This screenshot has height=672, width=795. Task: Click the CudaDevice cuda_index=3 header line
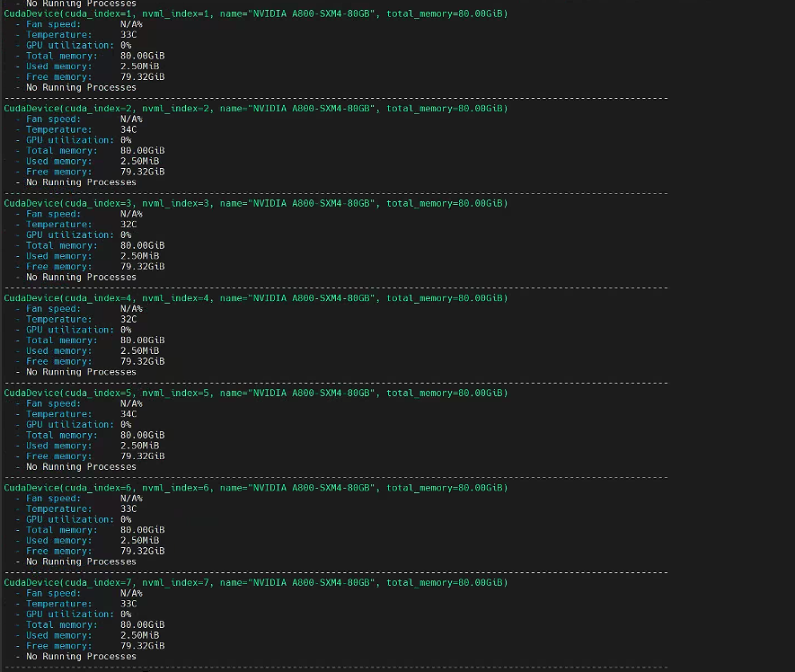pyautogui.click(x=255, y=203)
